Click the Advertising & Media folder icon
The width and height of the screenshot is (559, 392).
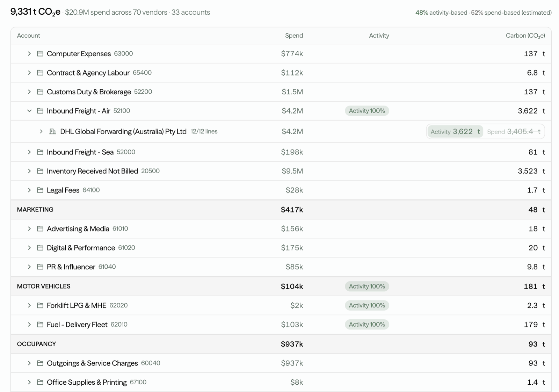(40, 229)
